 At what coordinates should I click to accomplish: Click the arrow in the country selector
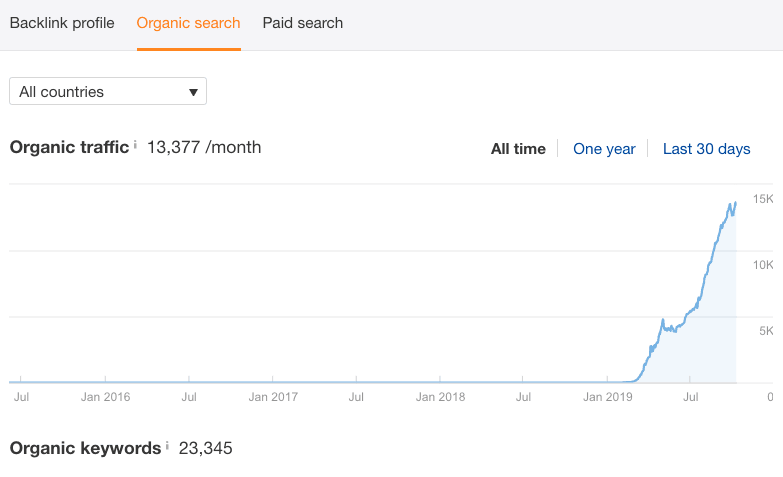pyautogui.click(x=193, y=92)
